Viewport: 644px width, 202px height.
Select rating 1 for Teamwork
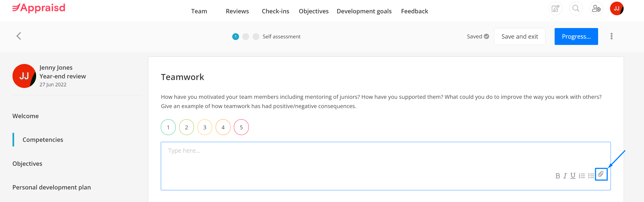pyautogui.click(x=168, y=127)
